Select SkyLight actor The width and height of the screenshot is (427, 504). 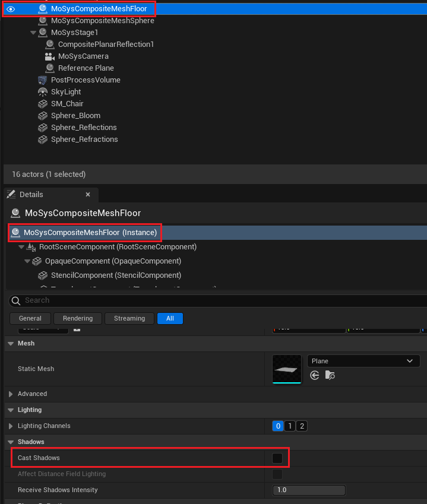coord(66,92)
